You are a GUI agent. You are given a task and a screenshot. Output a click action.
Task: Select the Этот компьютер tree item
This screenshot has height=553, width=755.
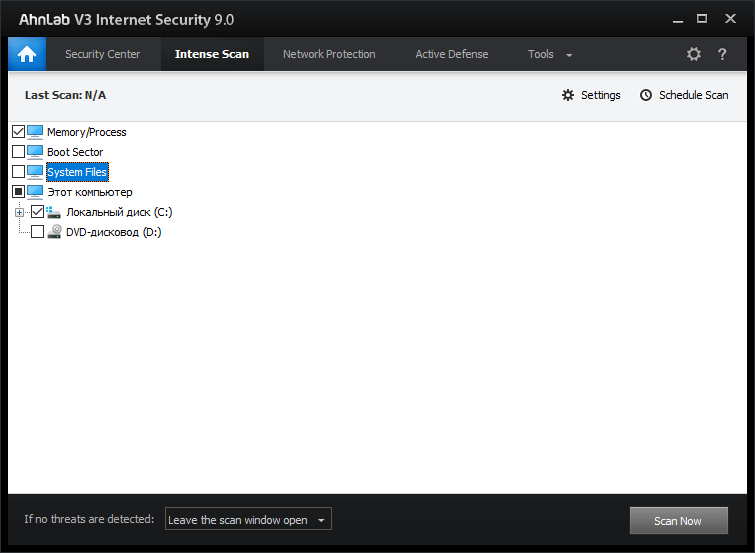[x=89, y=192]
